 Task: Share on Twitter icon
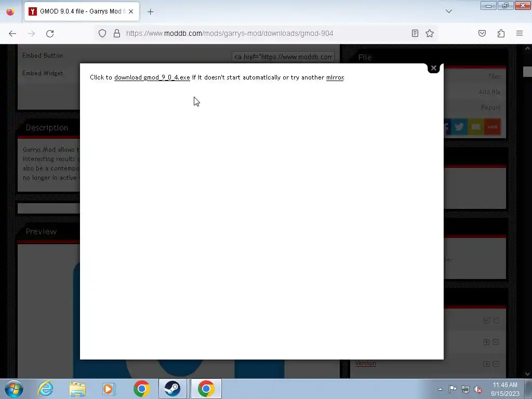[459, 127]
